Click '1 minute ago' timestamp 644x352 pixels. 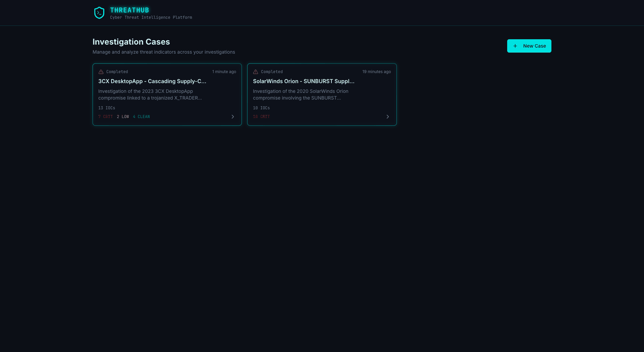224,72
